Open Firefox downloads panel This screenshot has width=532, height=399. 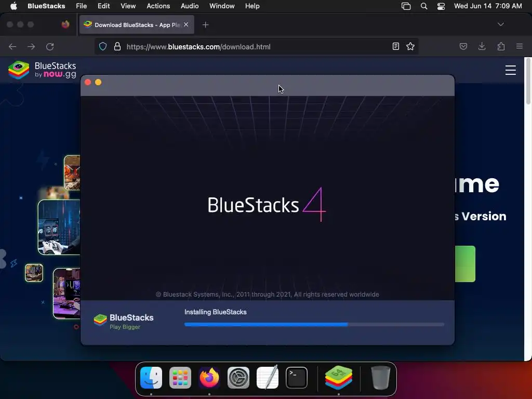click(x=482, y=46)
